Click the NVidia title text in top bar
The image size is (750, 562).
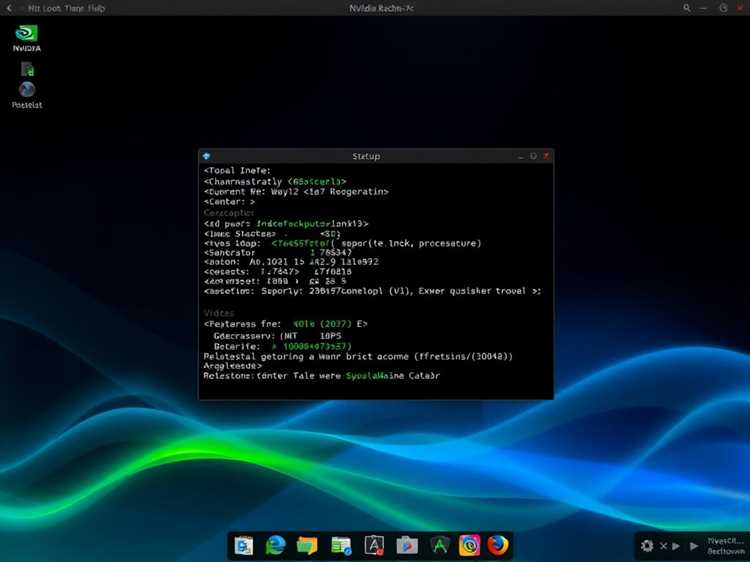tap(381, 8)
